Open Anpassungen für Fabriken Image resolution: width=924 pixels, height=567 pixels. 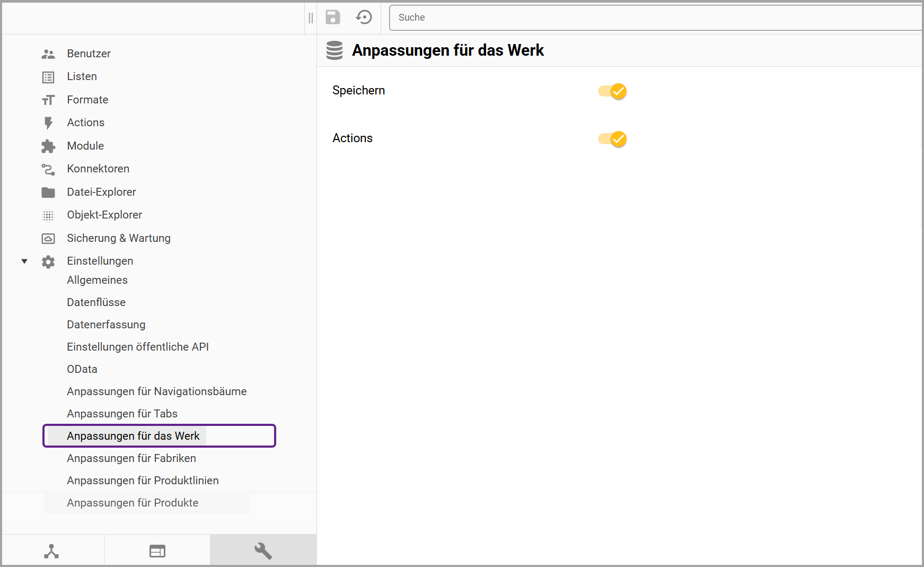[x=131, y=458]
